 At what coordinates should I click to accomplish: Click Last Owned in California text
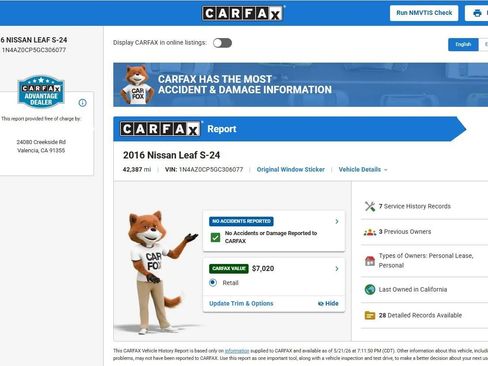tap(413, 289)
